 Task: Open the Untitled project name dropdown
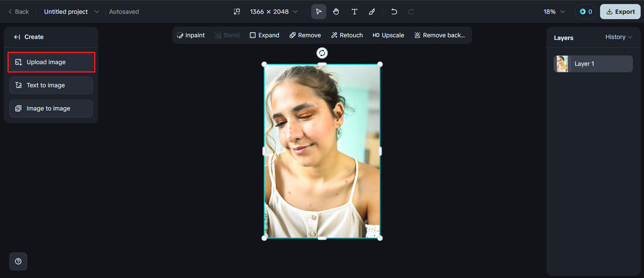coord(71,12)
